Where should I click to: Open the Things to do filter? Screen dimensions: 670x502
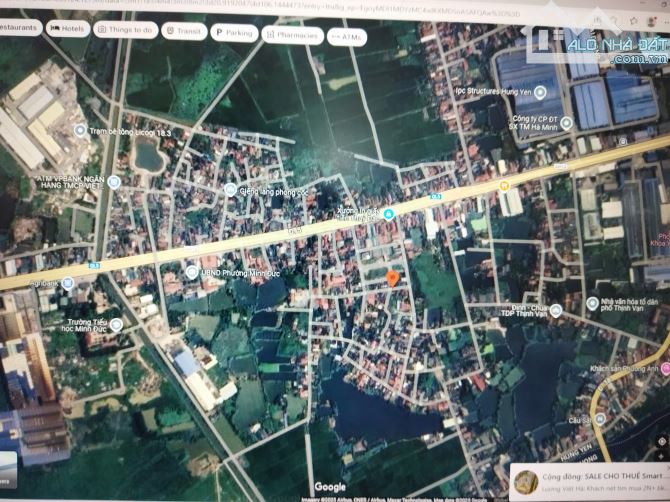pyautogui.click(x=125, y=30)
